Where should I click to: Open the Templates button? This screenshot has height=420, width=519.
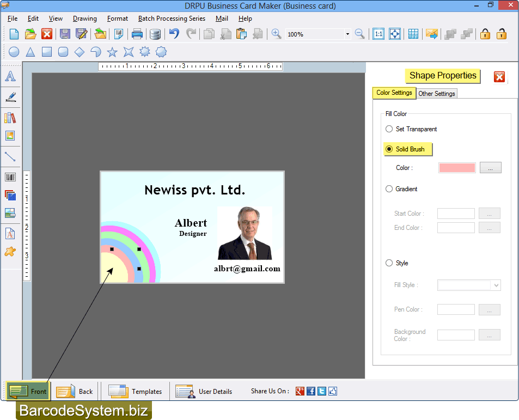pyautogui.click(x=135, y=392)
